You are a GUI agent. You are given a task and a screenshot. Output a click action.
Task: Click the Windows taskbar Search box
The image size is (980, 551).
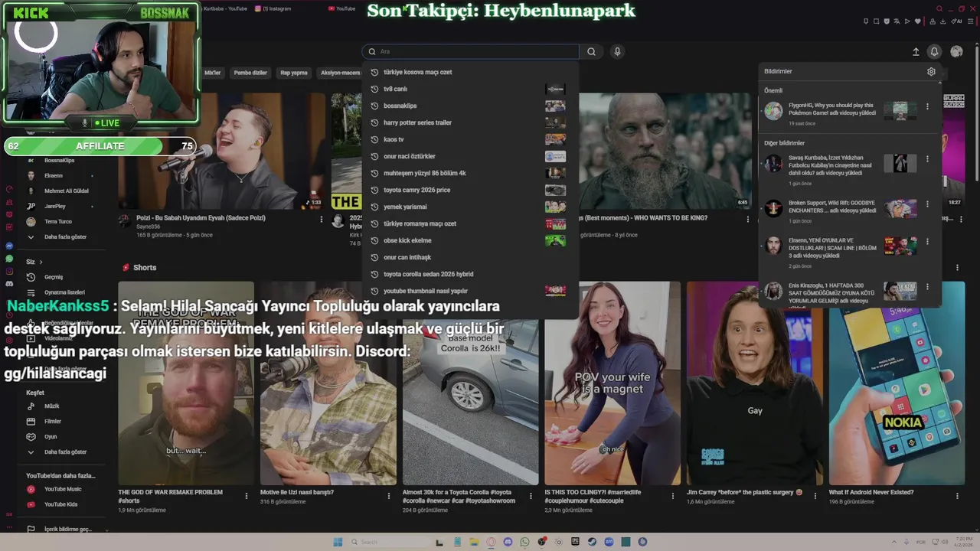(390, 542)
